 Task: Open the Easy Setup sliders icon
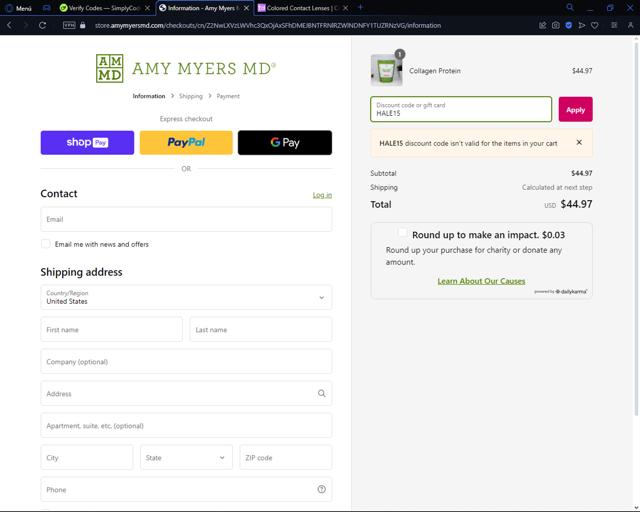(614, 25)
